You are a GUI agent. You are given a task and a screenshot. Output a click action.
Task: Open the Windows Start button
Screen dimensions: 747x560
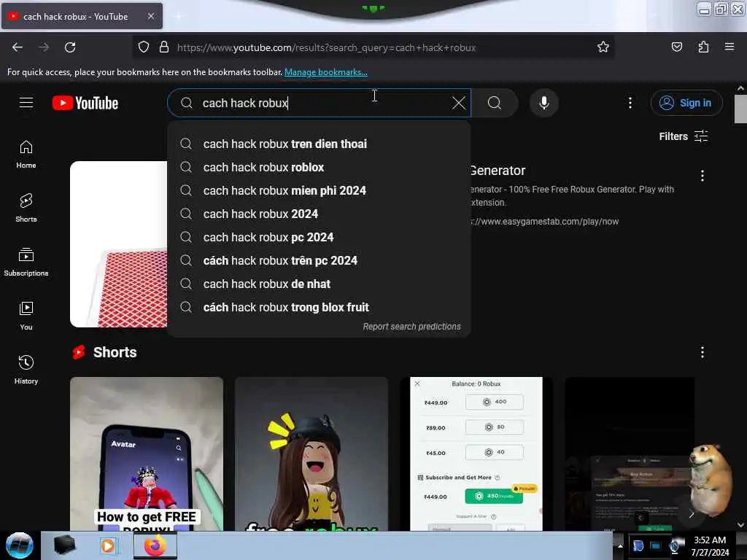pos(20,545)
